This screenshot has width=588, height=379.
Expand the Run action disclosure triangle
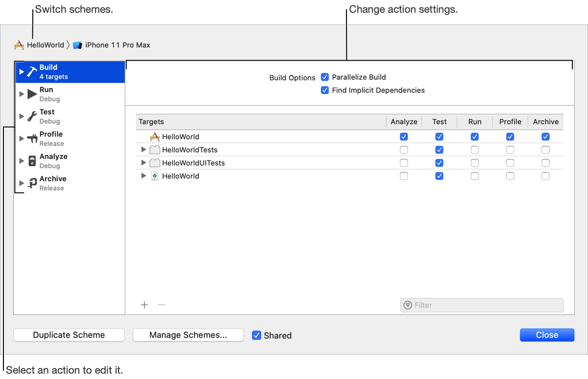point(21,94)
